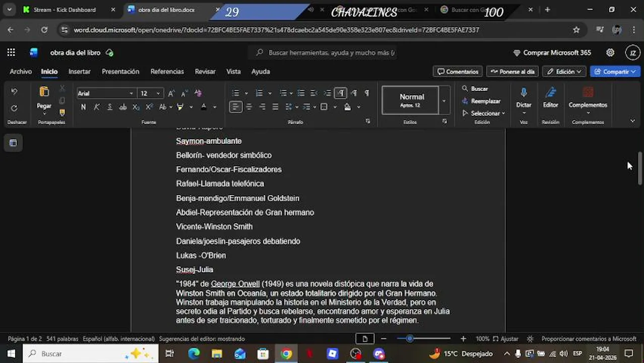The width and height of the screenshot is (644, 363).
Task: Switch to the Revisar tab
Action: click(x=205, y=72)
